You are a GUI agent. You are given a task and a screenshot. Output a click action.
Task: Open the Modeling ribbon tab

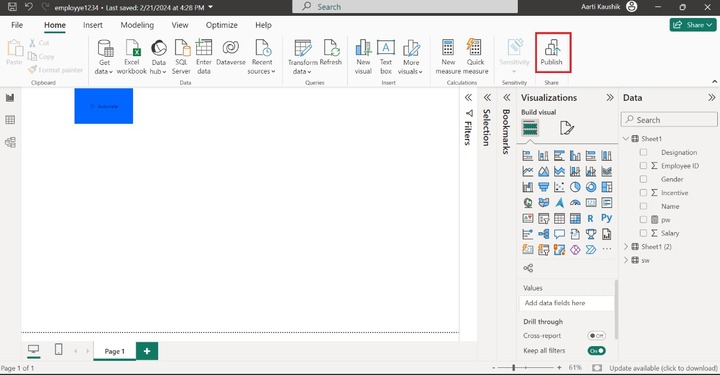point(137,25)
